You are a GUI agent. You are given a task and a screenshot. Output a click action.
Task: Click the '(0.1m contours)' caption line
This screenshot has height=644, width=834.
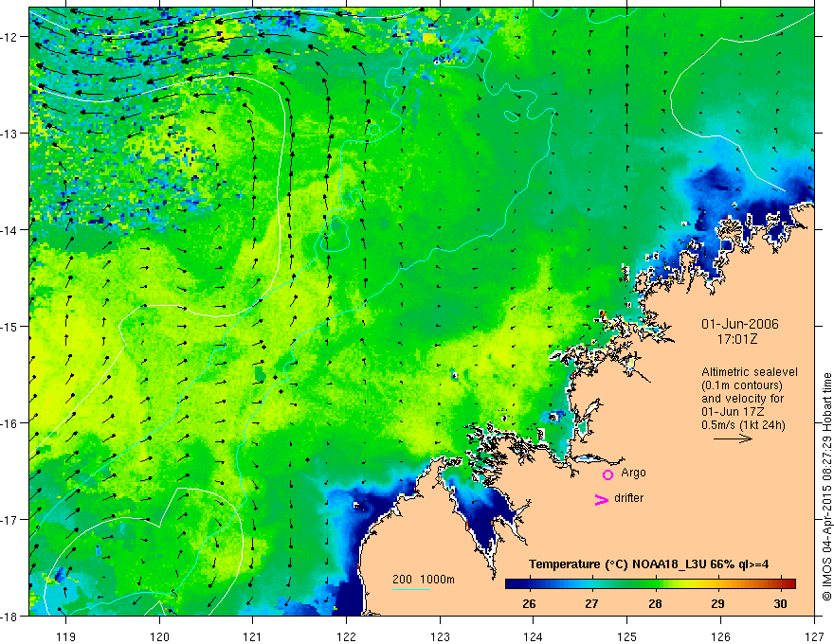pyautogui.click(x=742, y=385)
